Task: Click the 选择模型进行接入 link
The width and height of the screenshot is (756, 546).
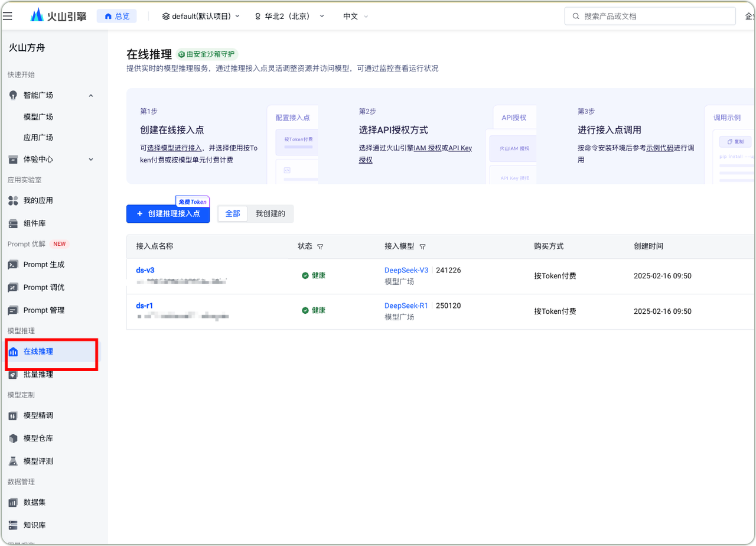Action: click(174, 148)
